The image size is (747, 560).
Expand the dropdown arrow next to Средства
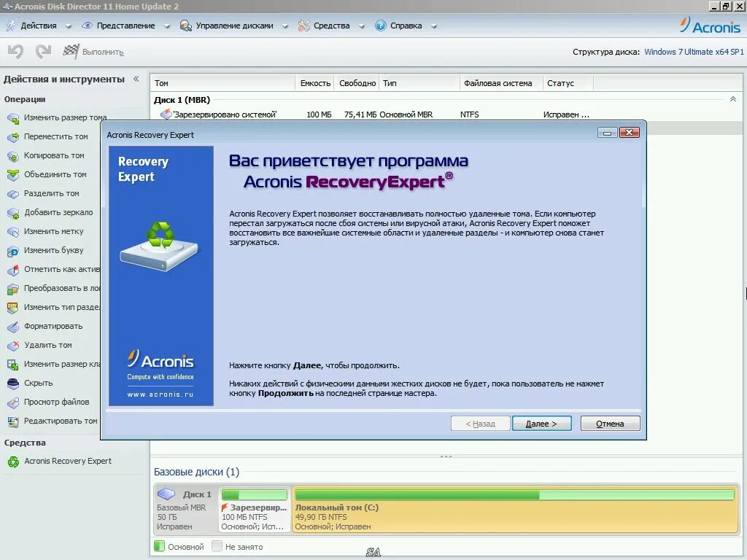point(362,26)
